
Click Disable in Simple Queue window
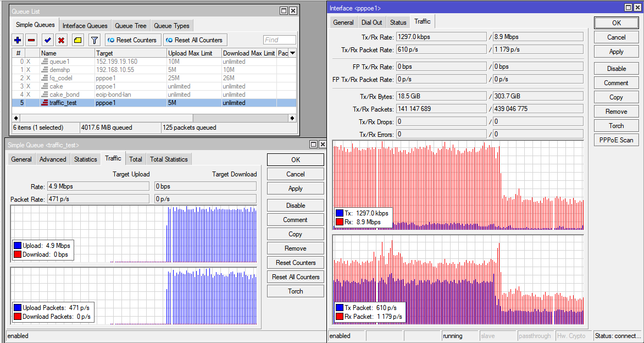click(x=295, y=206)
